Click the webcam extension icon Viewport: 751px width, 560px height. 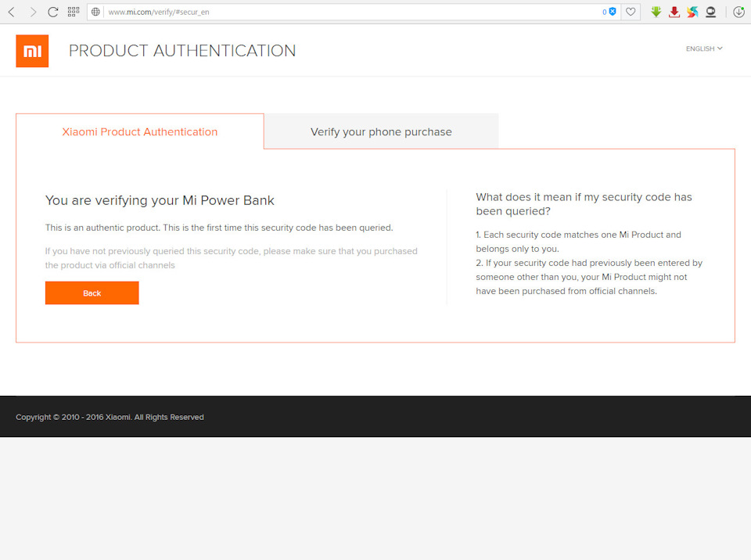(711, 12)
